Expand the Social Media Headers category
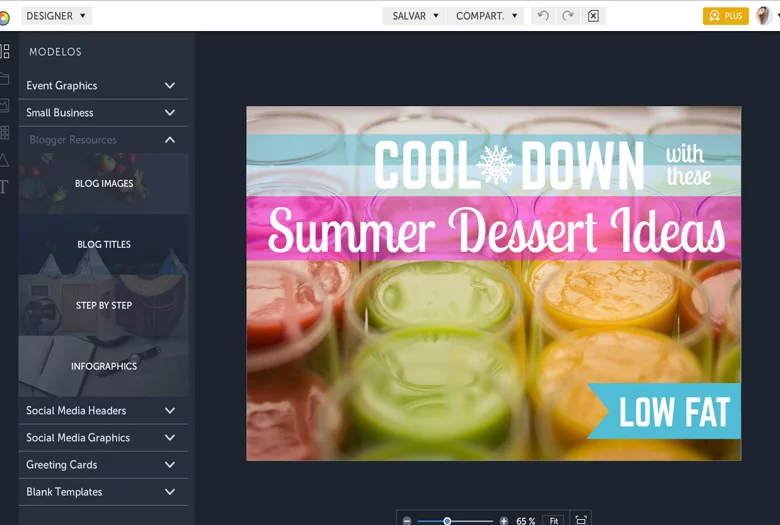This screenshot has height=525, width=780. 103,411
